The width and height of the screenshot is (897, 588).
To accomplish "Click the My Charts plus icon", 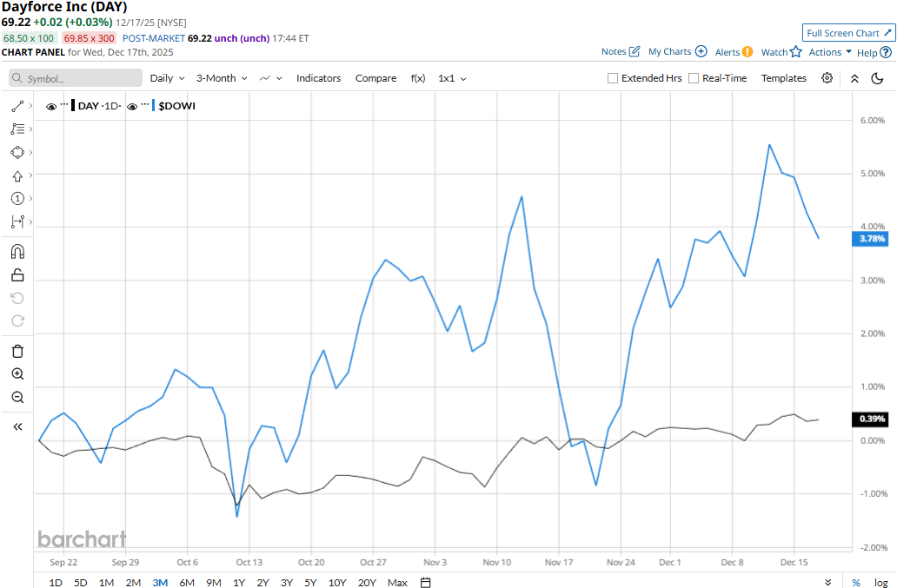I will click(701, 51).
